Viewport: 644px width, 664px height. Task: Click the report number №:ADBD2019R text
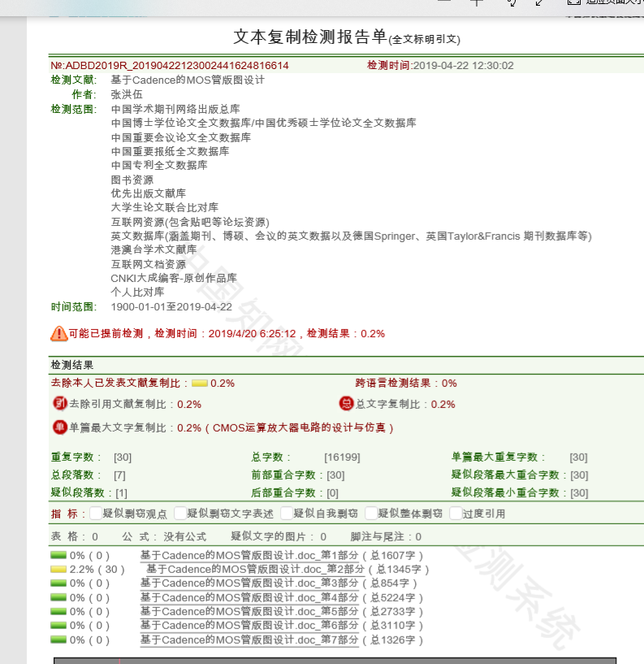tap(170, 66)
